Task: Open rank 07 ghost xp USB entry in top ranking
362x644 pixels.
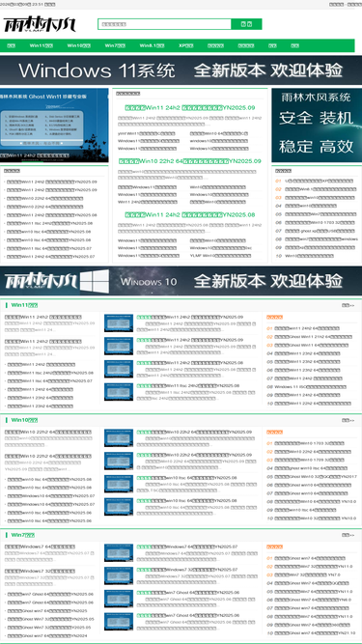Action: (x=318, y=231)
